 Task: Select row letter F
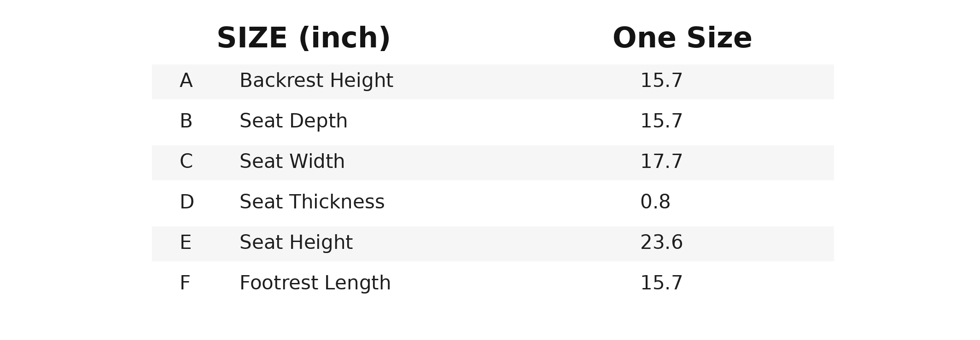coord(185,283)
